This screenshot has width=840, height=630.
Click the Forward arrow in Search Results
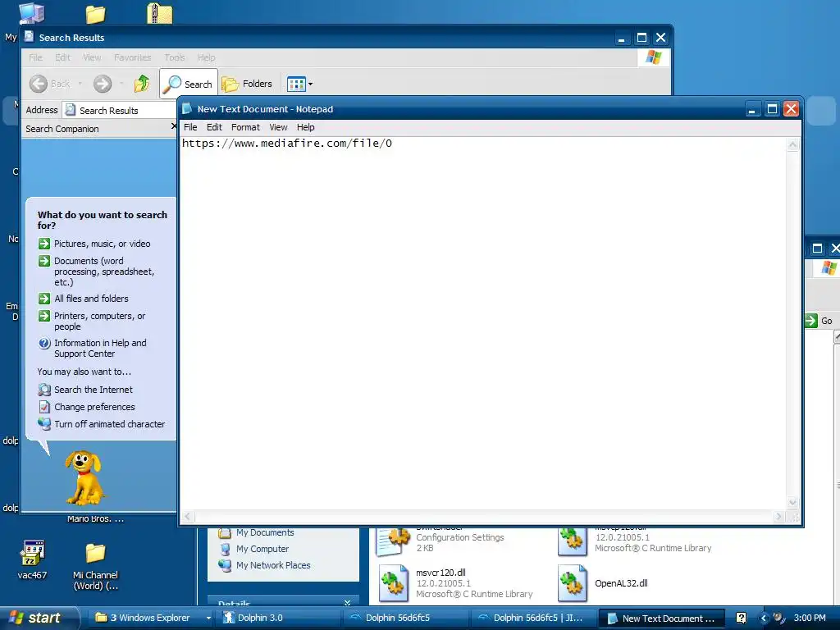[103, 84]
